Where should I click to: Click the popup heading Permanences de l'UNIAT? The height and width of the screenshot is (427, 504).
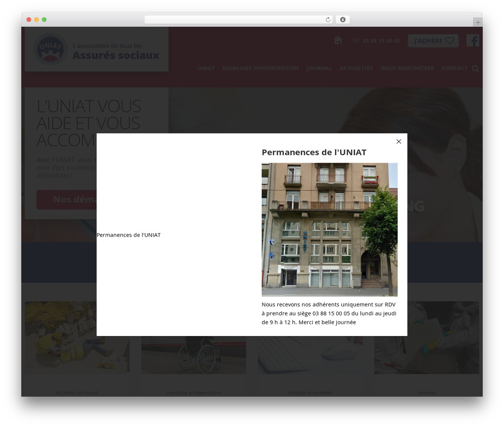click(x=314, y=152)
